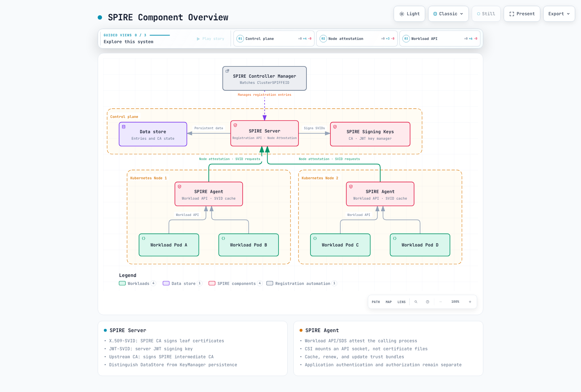Open the Classic style dropdown
Image resolution: width=581 pixels, height=392 pixels.
coord(448,14)
